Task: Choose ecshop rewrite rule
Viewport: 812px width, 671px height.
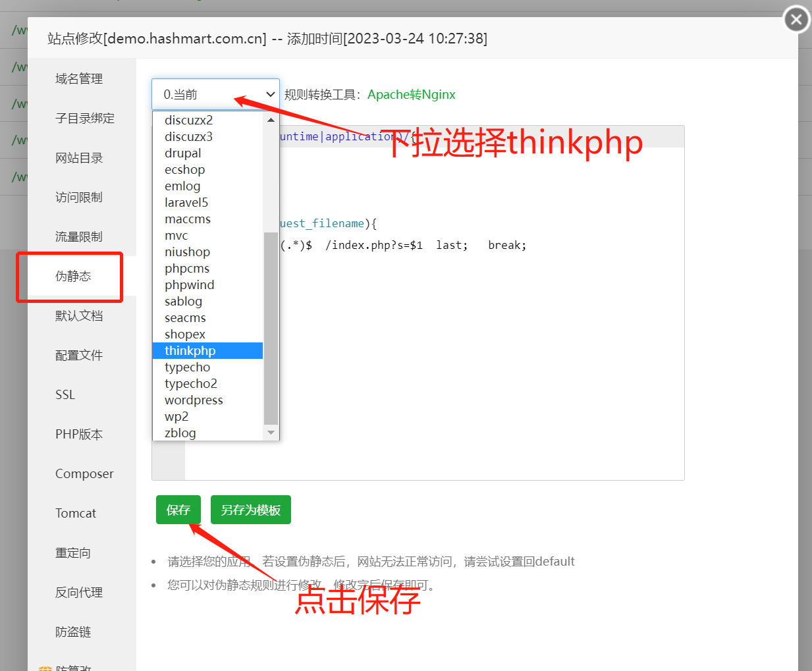Action: [207, 169]
